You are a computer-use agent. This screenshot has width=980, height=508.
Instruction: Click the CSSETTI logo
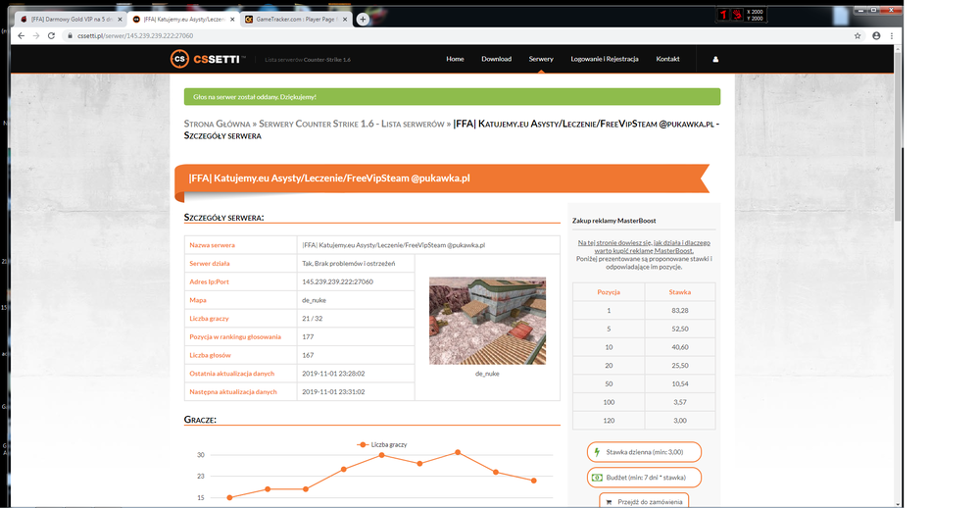pyautogui.click(x=207, y=59)
